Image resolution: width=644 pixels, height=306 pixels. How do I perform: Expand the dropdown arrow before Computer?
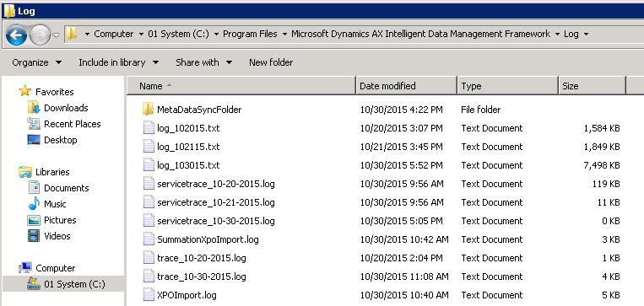click(x=87, y=34)
